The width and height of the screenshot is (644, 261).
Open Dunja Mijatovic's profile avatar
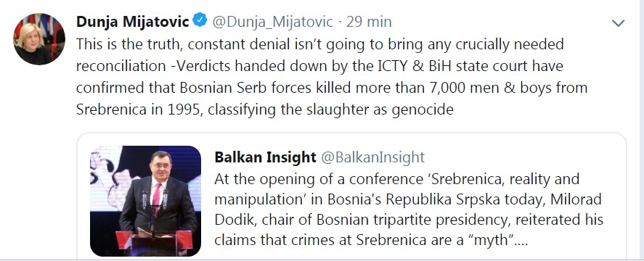pos(39,39)
